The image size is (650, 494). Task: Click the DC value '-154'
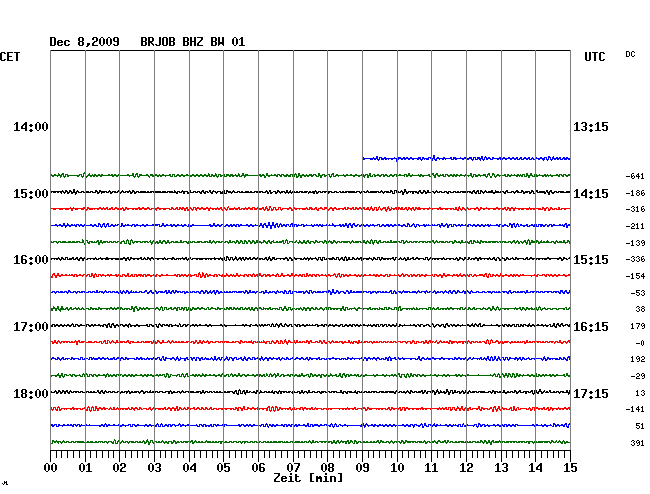click(635, 276)
